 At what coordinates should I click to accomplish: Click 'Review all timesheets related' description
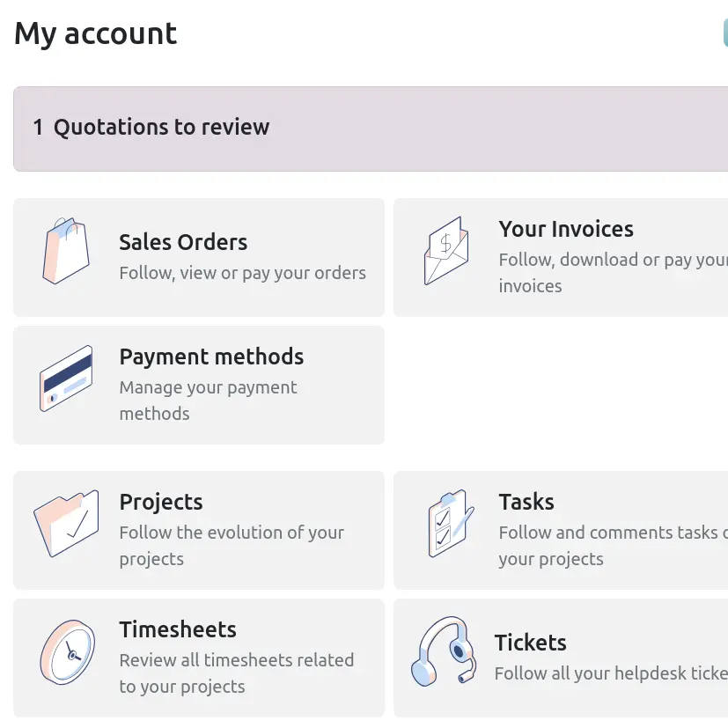pyautogui.click(x=237, y=660)
